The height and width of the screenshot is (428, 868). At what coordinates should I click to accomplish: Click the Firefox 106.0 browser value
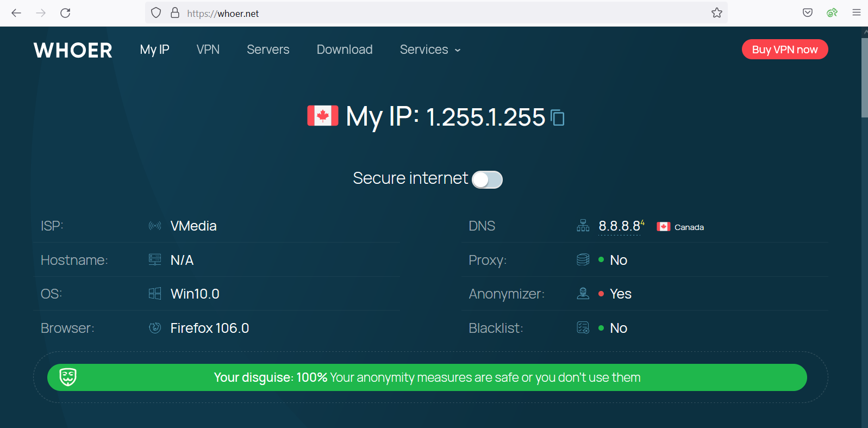(210, 328)
